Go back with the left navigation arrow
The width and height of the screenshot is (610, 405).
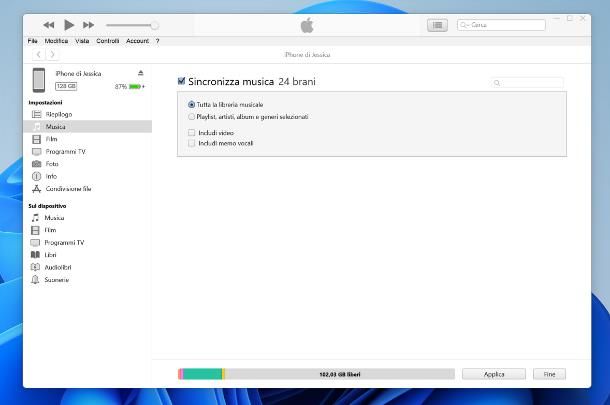pyautogui.click(x=39, y=54)
